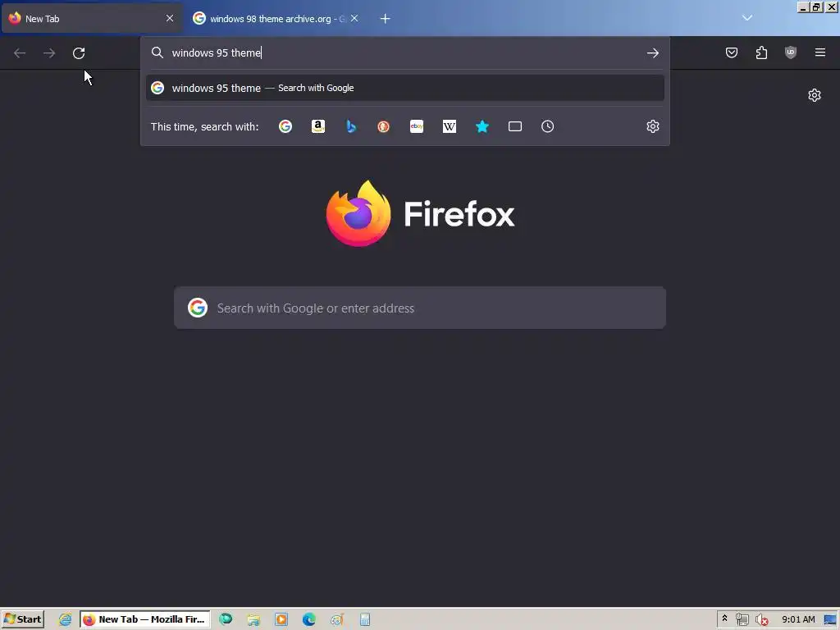Select New Tab — Mozilla Firefox taskbar button
The width and height of the screenshot is (840, 630).
(145, 619)
